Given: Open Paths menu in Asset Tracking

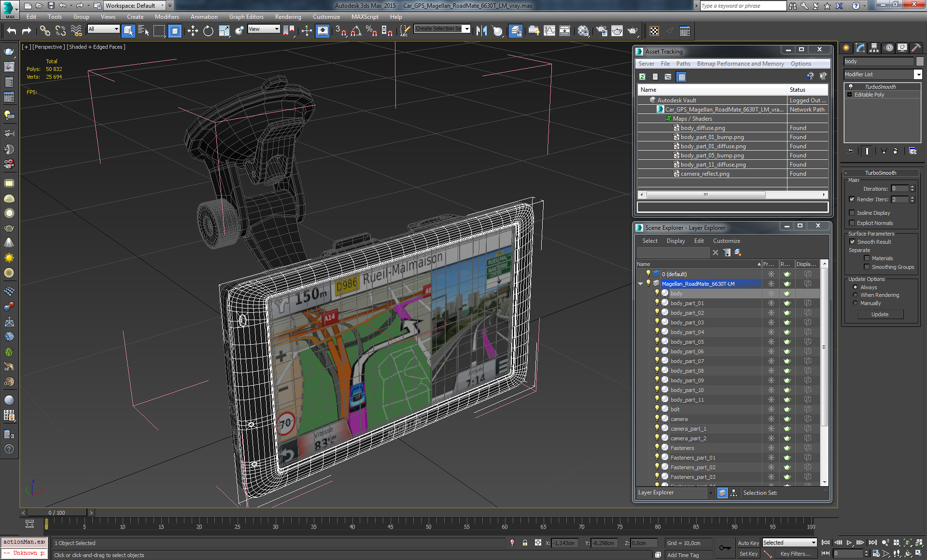Looking at the screenshot, I should pos(683,64).
